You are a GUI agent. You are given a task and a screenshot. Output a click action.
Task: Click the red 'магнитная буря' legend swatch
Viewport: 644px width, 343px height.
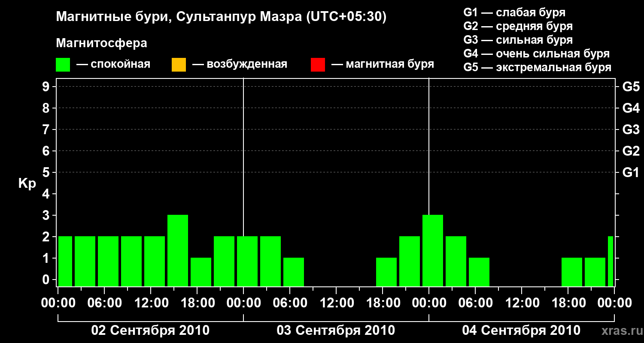tap(318, 65)
